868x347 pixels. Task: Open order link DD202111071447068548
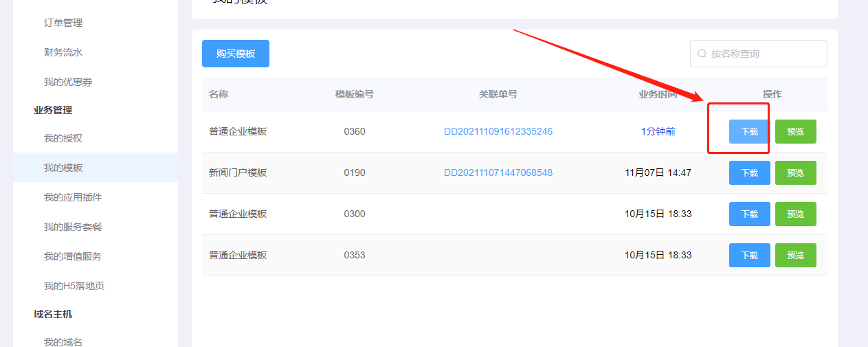(498, 172)
